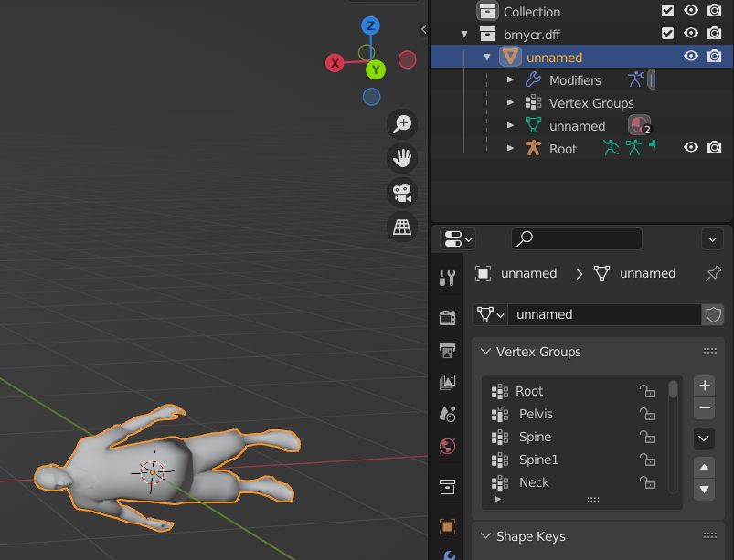The width and height of the screenshot is (734, 560).
Task: Collapse the bmycr.dff hierarchy in outliner
Action: [463, 34]
